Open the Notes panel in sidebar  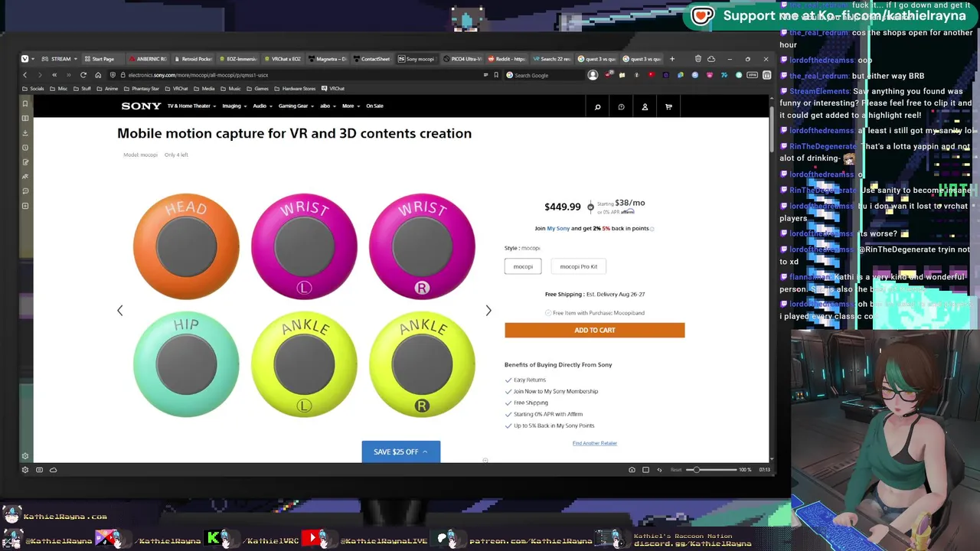tap(25, 162)
